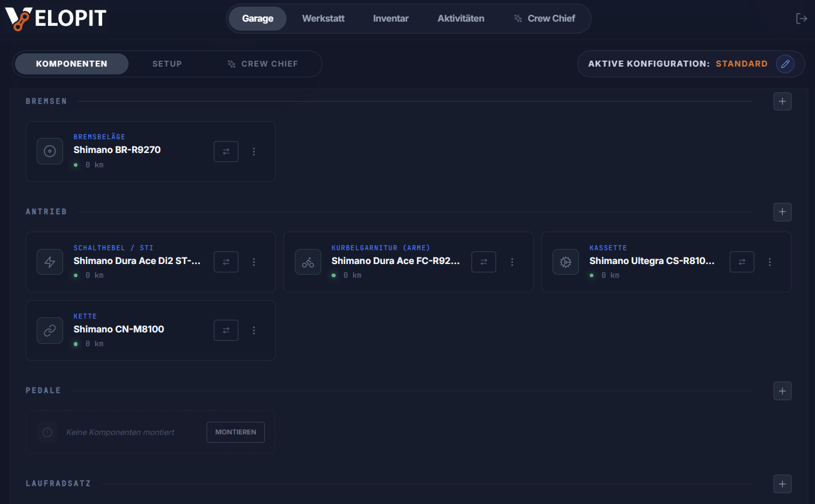Add a component to the Pedale section
The width and height of the screenshot is (815, 504).
782,391
